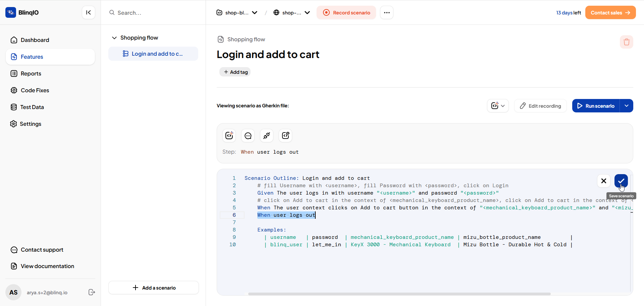This screenshot has width=644, height=306.
Task: Open Dashboard from the sidebar
Action: [50, 40]
